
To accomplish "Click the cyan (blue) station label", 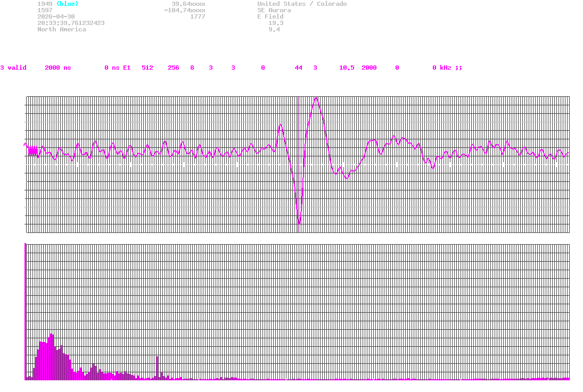I will [x=67, y=4].
